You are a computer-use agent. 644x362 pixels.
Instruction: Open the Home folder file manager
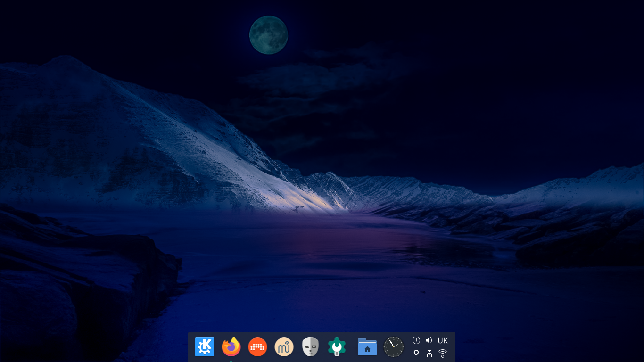[367, 347]
